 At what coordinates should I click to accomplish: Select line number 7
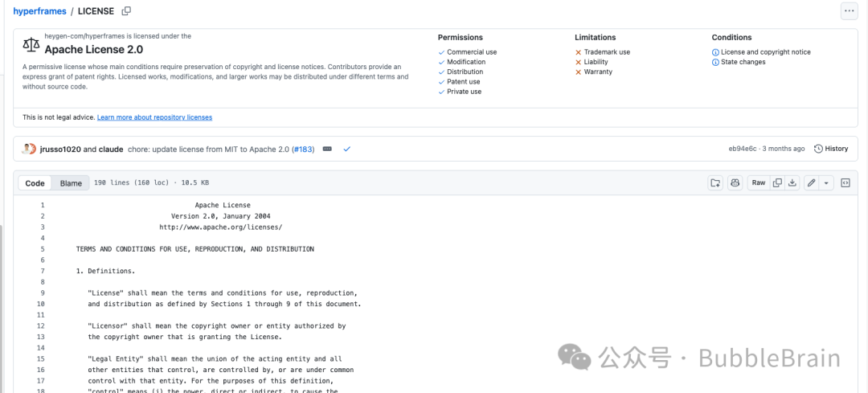pyautogui.click(x=42, y=271)
